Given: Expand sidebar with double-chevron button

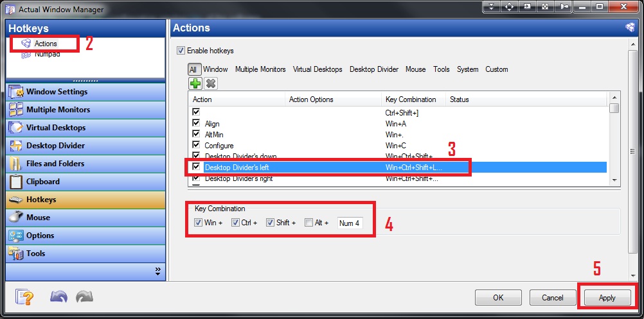Looking at the screenshot, I should pos(157,271).
